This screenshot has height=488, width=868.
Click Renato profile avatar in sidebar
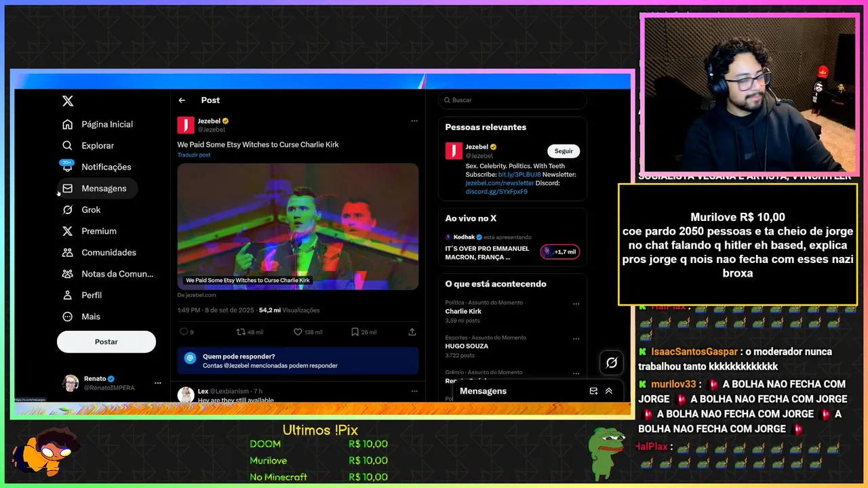point(71,383)
